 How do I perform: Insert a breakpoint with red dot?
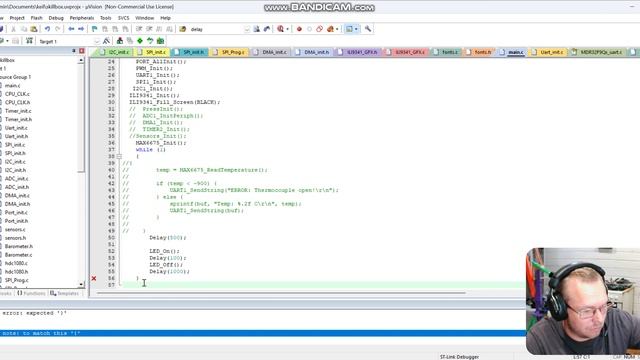click(x=299, y=29)
